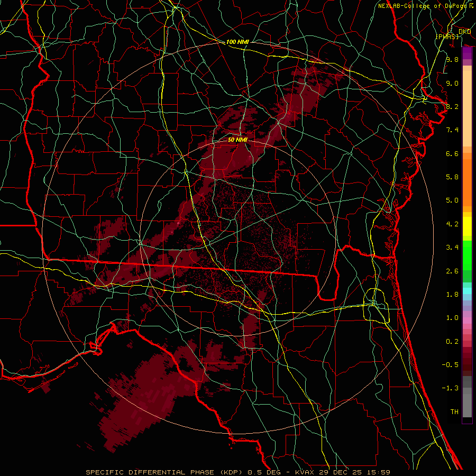Click the 1.8 scale value
This screenshot has width=476, height=476.
(452, 295)
